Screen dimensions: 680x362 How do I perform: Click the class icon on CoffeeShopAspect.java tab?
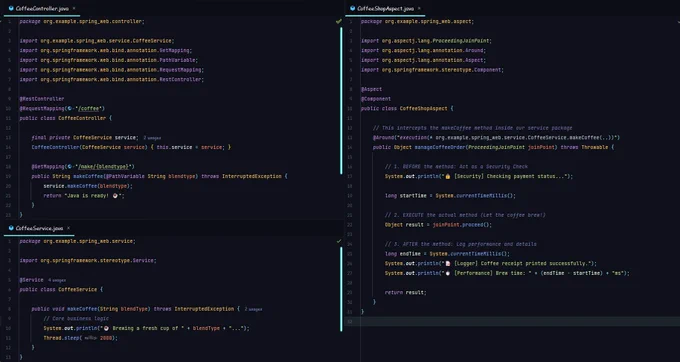click(353, 9)
